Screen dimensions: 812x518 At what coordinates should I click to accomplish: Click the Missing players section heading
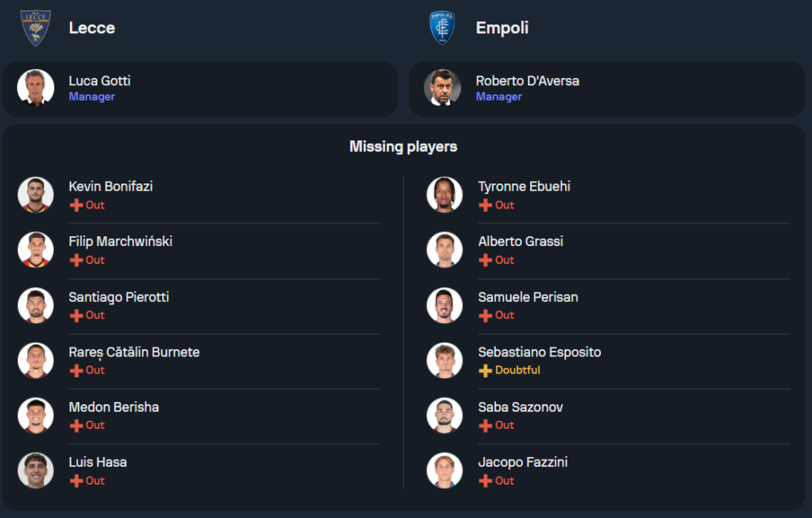(x=403, y=147)
